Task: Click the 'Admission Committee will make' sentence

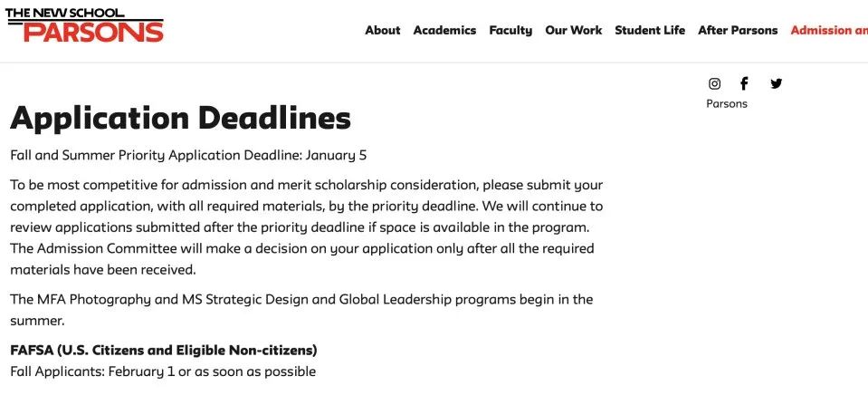Action: [x=302, y=248]
